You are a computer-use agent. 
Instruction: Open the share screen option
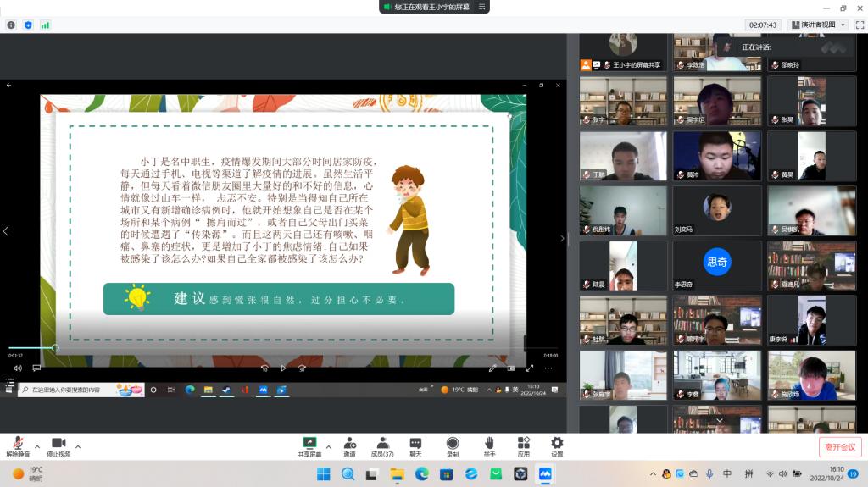click(309, 445)
